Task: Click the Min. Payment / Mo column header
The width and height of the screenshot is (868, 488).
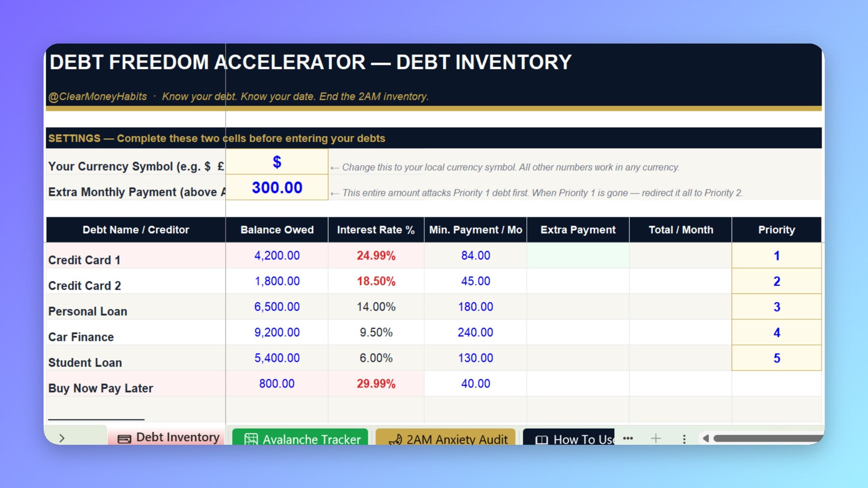Action: [x=475, y=230]
